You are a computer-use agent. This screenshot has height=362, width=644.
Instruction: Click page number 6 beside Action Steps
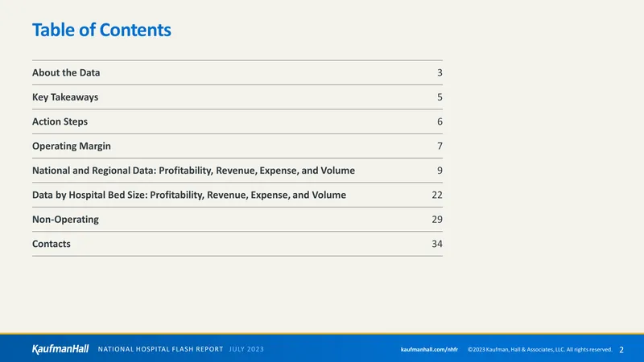440,121
